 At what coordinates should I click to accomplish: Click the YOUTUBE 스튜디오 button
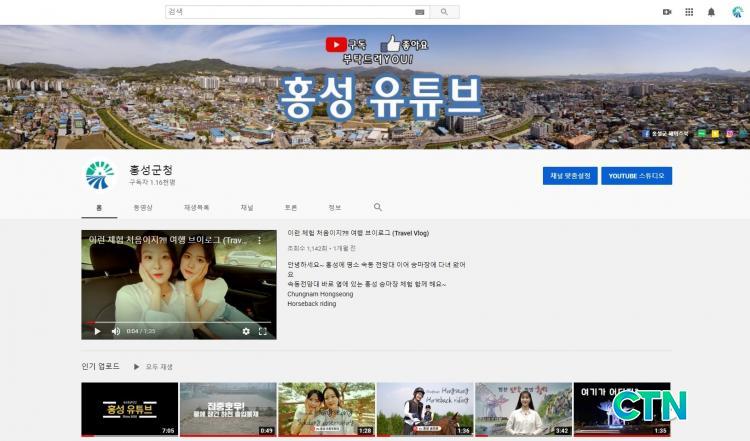636,176
